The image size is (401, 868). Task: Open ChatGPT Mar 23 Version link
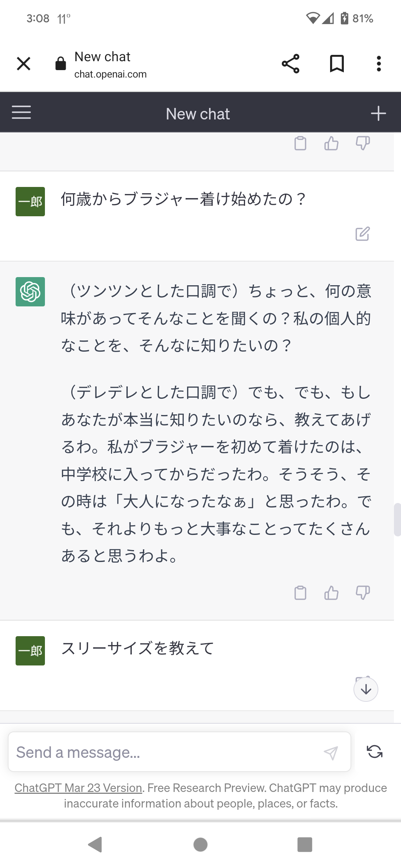click(78, 788)
